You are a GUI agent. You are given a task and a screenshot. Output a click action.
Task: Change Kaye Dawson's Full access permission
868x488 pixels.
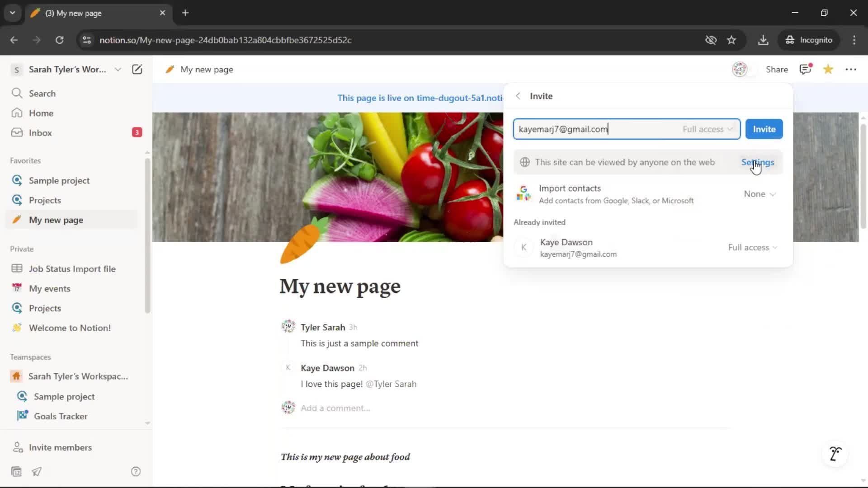point(753,248)
